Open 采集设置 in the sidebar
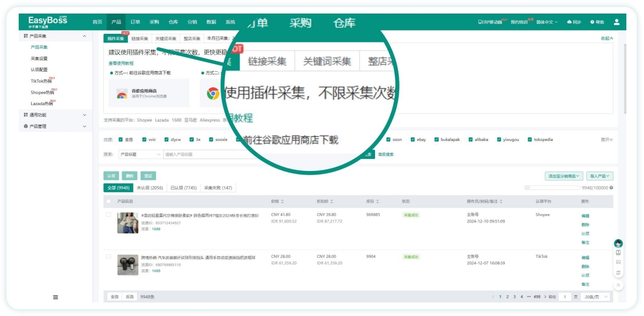The image size is (644, 316). click(x=39, y=58)
